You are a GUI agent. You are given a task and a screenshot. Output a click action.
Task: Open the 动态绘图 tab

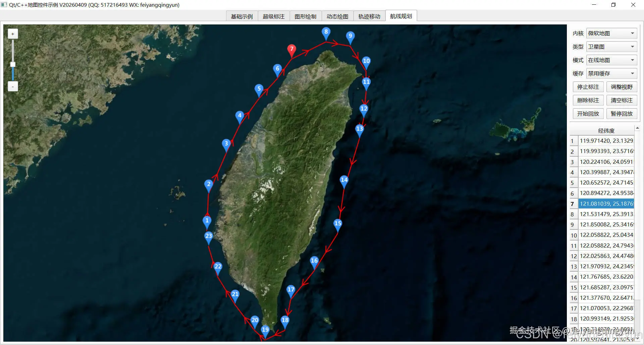[337, 16]
